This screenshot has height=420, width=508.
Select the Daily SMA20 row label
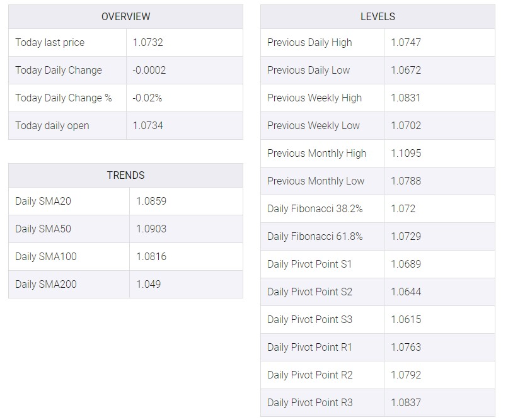[x=43, y=201]
